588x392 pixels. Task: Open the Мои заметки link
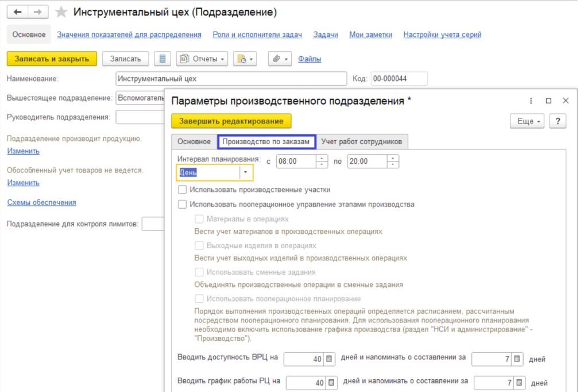pos(370,34)
